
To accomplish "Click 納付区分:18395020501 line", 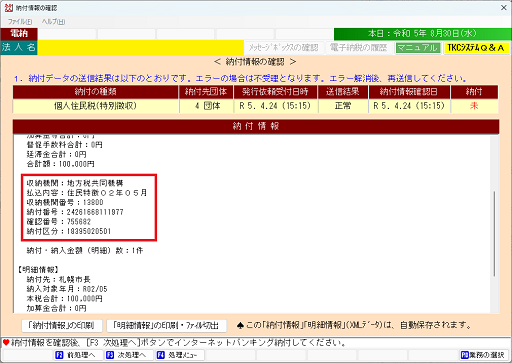I will [69, 231].
